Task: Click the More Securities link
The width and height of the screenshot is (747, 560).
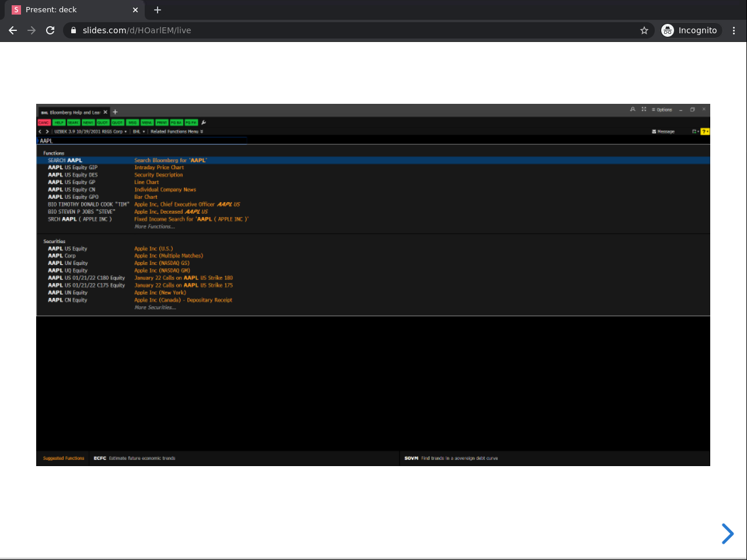Action: coord(155,307)
